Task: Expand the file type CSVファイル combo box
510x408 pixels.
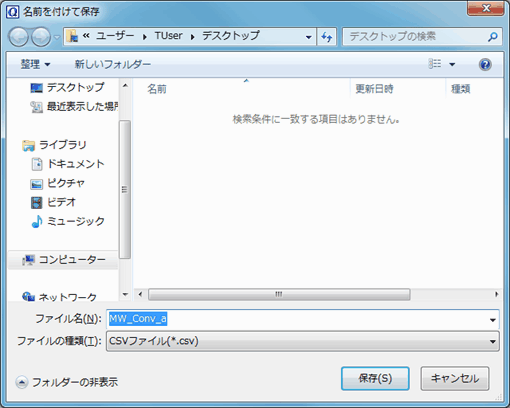Action: 302,341
